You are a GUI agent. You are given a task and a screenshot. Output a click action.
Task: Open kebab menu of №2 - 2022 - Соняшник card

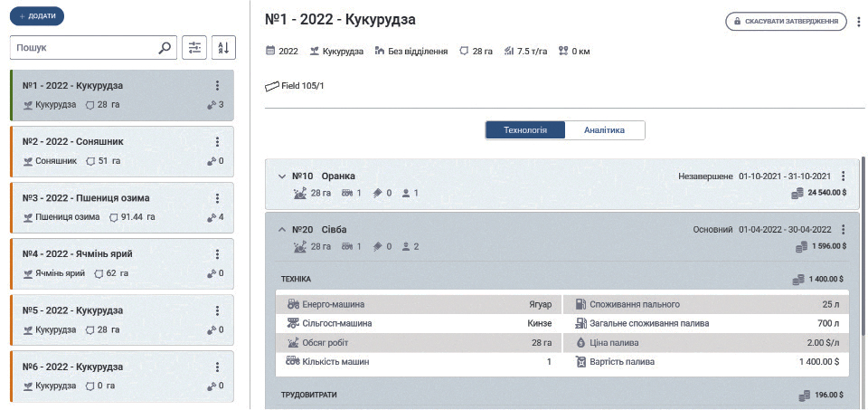tap(217, 141)
